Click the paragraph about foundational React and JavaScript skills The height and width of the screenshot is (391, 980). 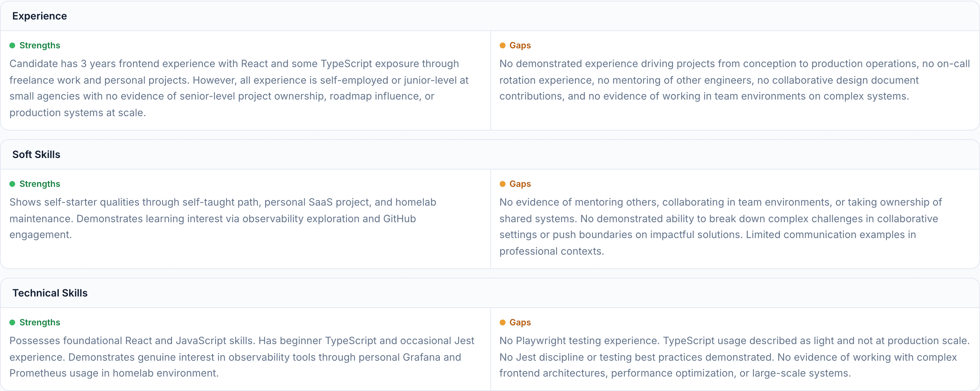coord(242,357)
